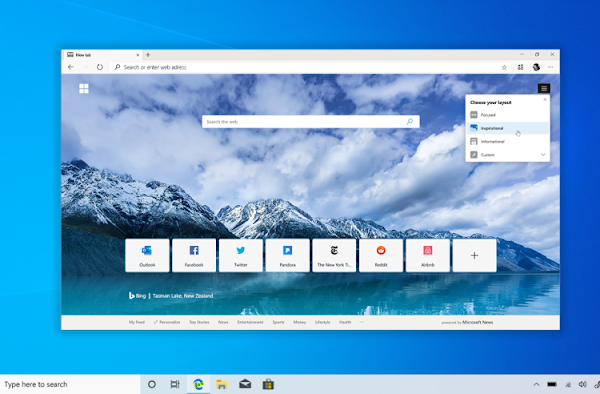Select the Inspirational layout option
600x394 pixels.
coord(507,128)
